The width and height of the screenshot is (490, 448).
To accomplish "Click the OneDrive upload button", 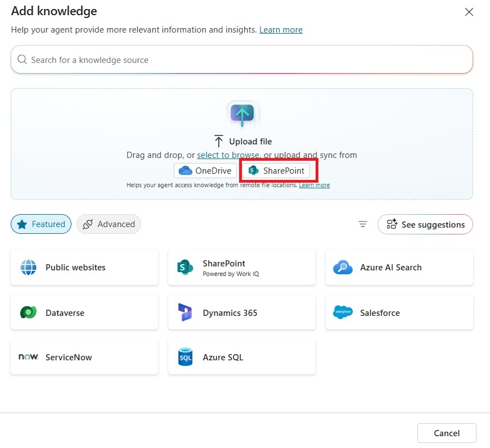I will pos(205,170).
